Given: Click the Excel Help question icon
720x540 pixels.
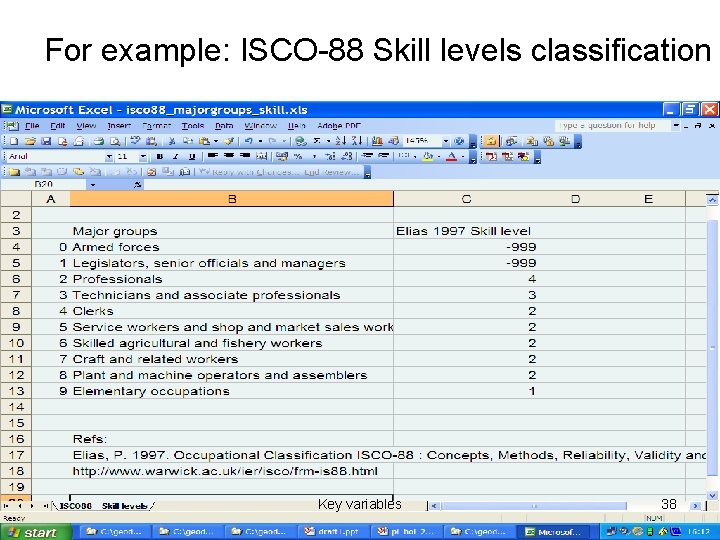Looking at the screenshot, I should click(459, 141).
